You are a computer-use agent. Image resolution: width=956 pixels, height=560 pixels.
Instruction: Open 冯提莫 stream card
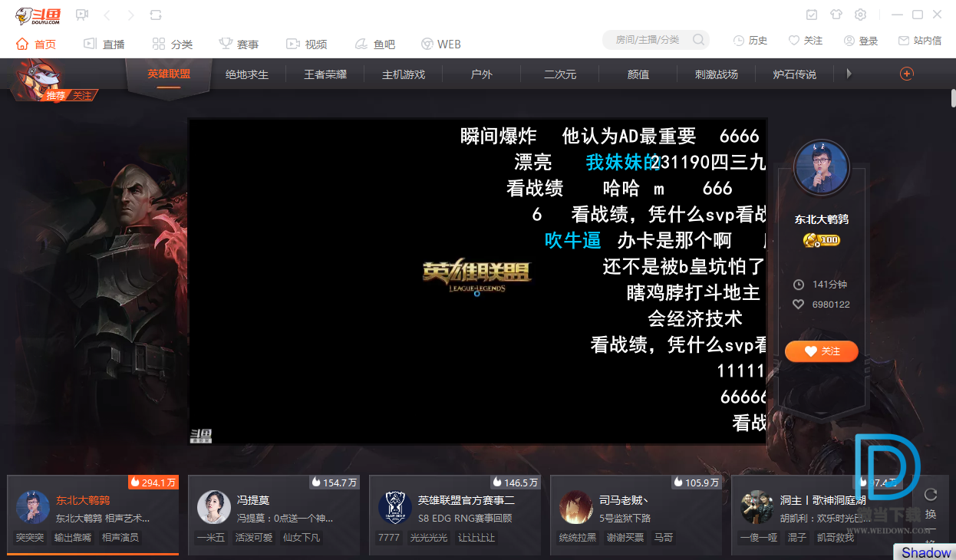(274, 513)
